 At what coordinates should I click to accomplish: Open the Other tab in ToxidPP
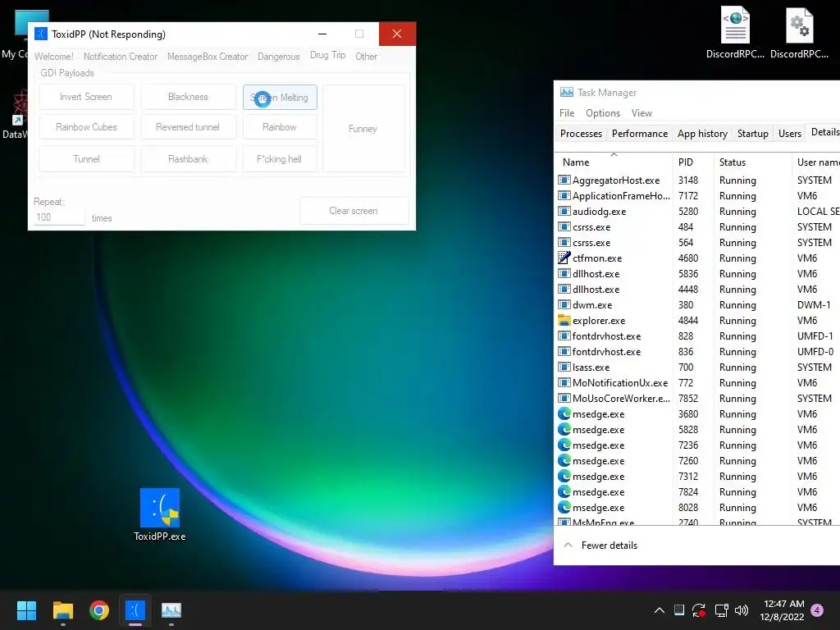tap(367, 57)
